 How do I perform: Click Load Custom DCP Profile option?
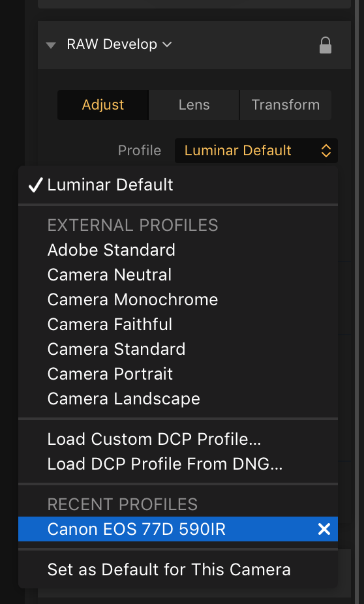pos(178,439)
